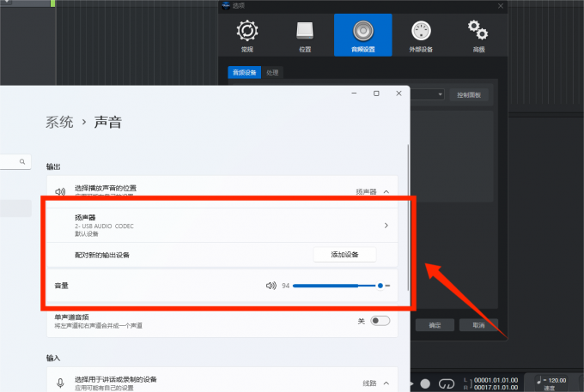The width and height of the screenshot is (584, 392).
Task: Close the sound settings window
Action: pyautogui.click(x=398, y=93)
